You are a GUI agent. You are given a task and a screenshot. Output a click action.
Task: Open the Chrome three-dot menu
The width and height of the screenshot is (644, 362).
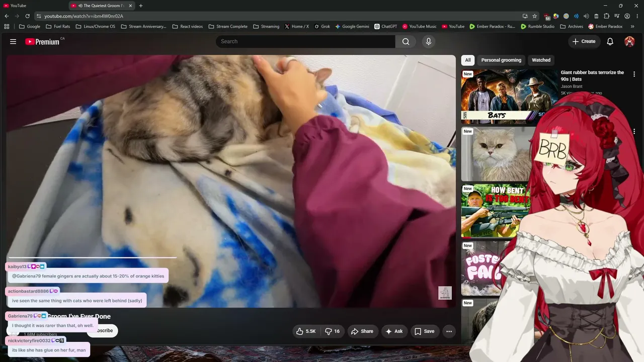pyautogui.click(x=637, y=16)
